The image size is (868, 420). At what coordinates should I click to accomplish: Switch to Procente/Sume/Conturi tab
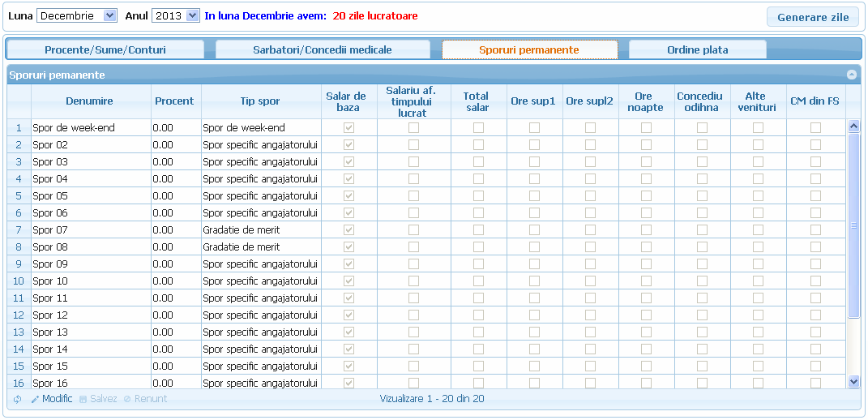105,49
